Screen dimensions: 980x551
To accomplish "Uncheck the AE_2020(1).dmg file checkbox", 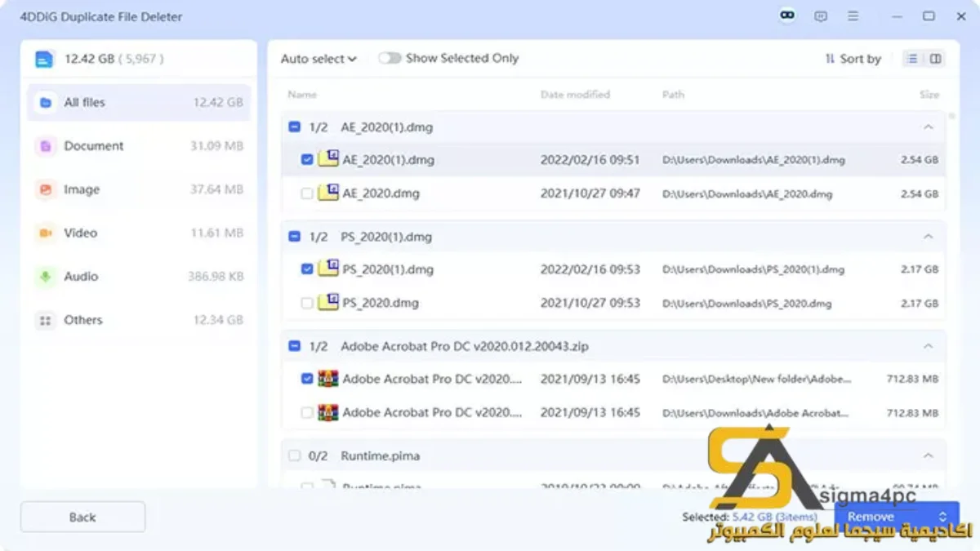I will click(x=307, y=160).
